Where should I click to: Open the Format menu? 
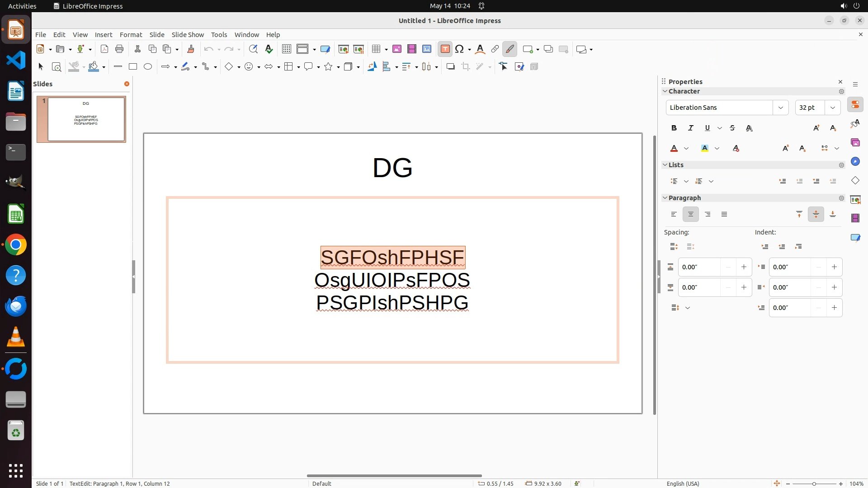click(x=131, y=35)
